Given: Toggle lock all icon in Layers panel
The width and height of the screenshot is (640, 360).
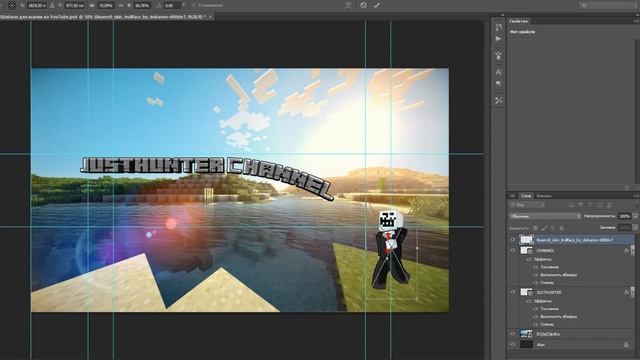Looking at the screenshot, I should [x=562, y=228].
